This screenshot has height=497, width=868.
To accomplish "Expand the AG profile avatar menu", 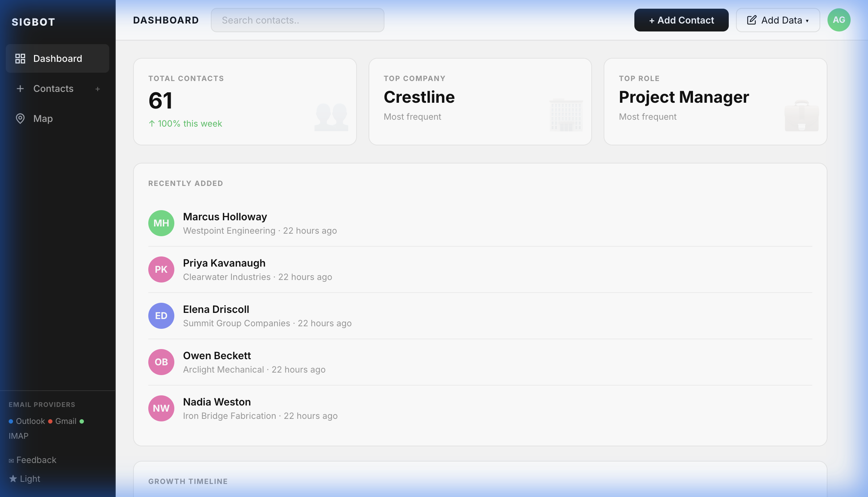I will click(x=839, y=20).
